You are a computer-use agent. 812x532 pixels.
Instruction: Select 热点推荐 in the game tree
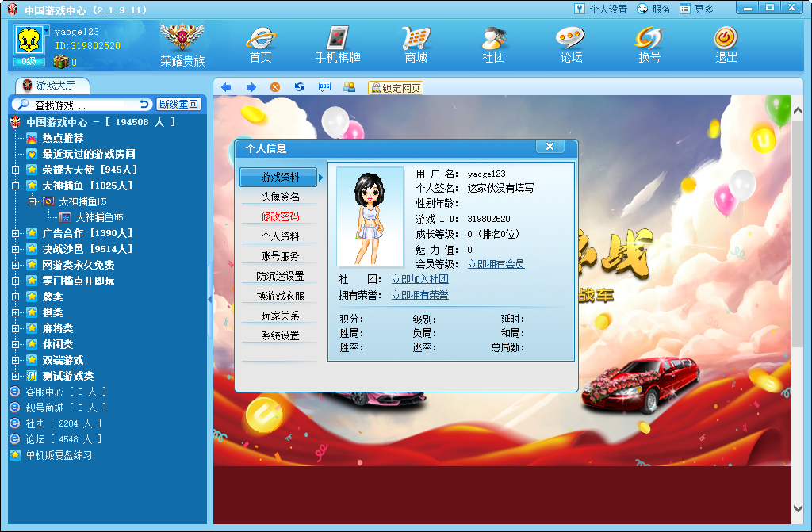[x=63, y=138]
